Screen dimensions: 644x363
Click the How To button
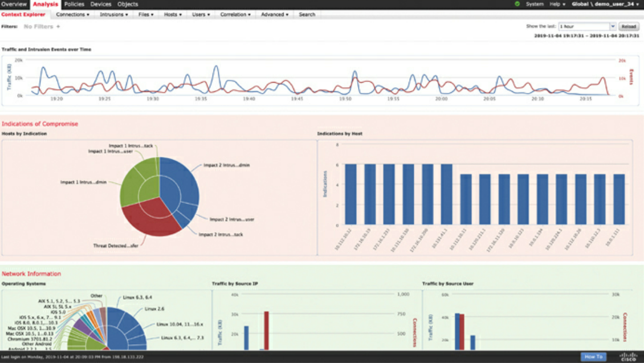click(593, 357)
